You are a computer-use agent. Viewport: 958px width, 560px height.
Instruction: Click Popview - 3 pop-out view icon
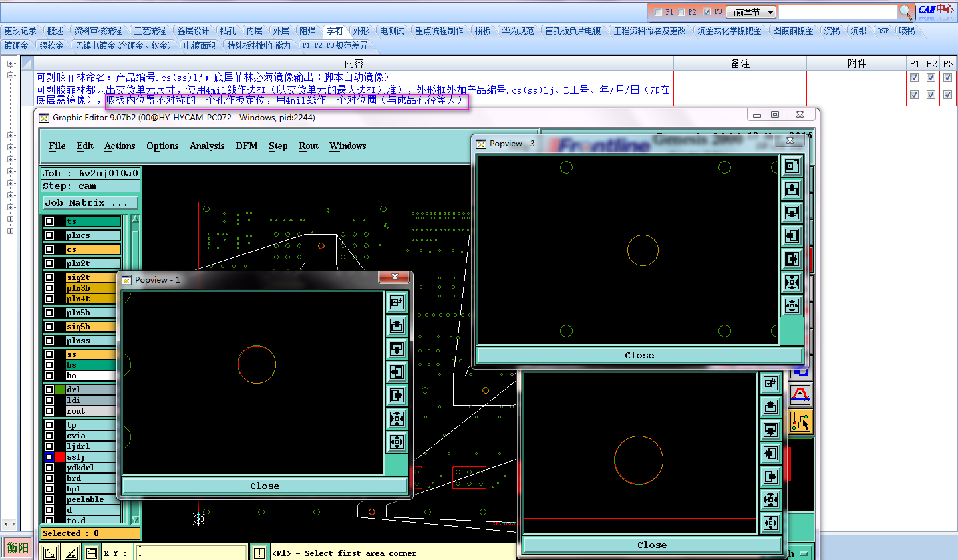point(792,166)
